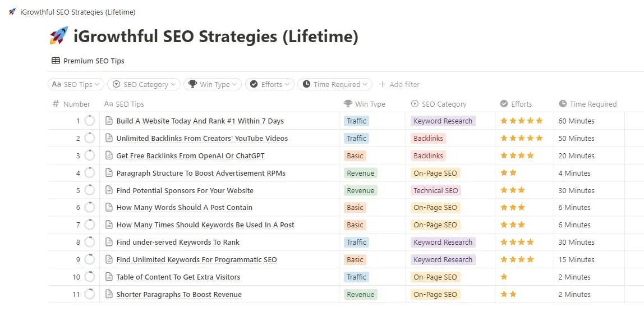
Task: Click the page icon for Find Potential Sponsors row
Action: (x=109, y=190)
